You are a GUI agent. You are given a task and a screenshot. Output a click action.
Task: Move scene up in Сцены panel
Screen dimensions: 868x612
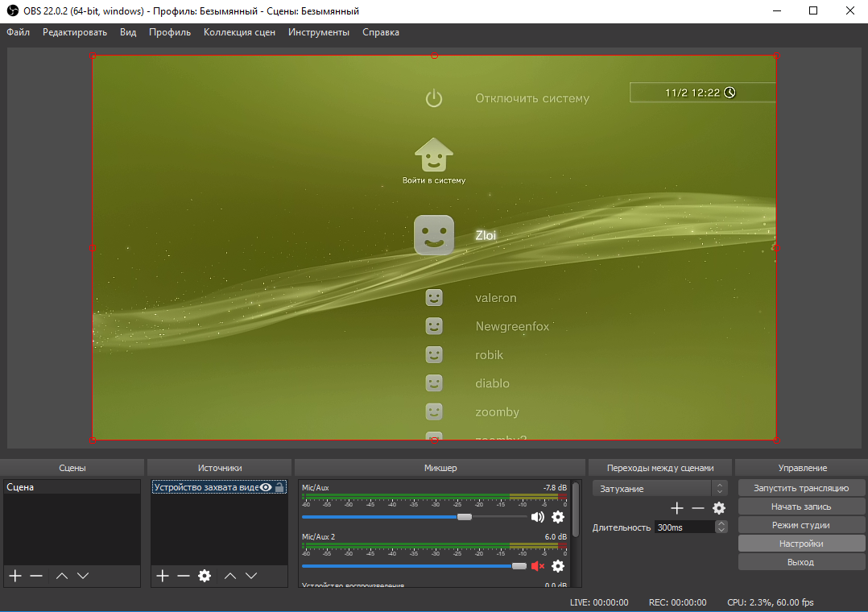(x=62, y=576)
